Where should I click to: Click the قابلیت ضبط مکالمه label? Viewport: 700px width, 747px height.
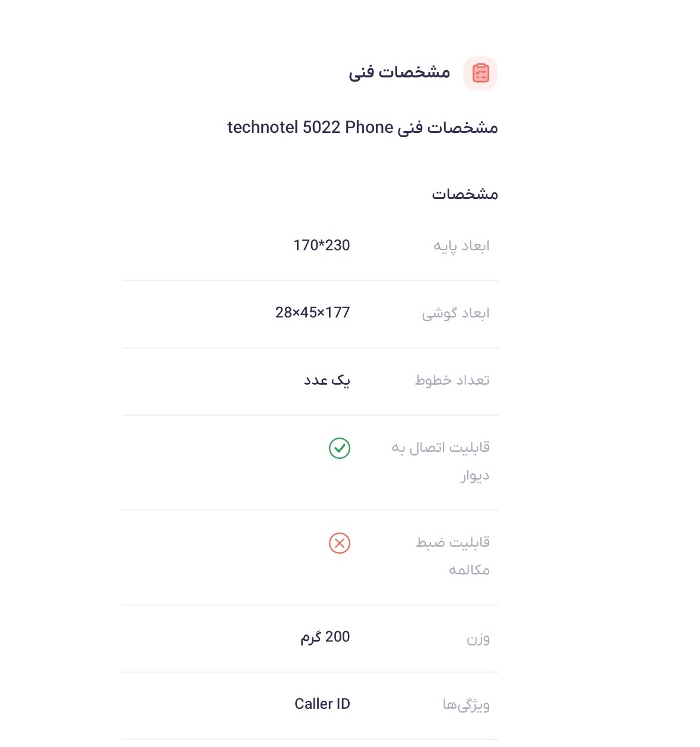453,556
